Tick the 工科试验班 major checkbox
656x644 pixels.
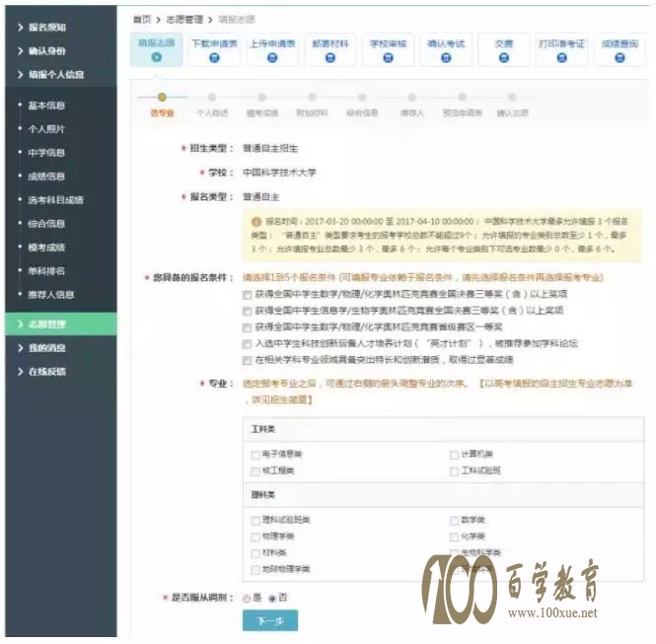click(x=454, y=471)
